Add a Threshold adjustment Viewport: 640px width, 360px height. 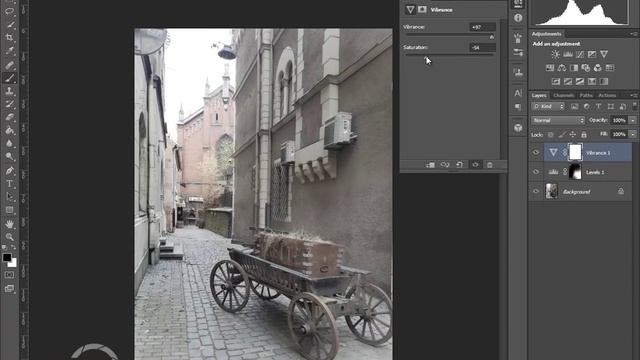pyautogui.click(x=580, y=82)
